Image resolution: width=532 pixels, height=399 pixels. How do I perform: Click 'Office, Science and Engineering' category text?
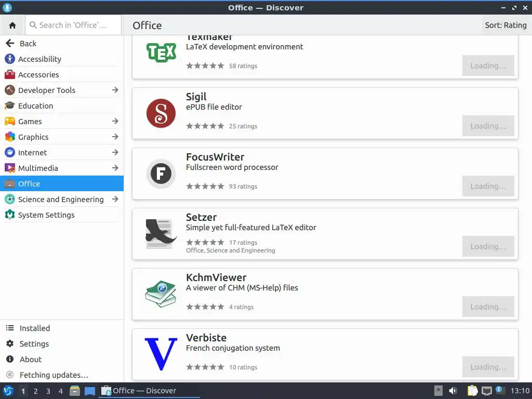(x=230, y=250)
